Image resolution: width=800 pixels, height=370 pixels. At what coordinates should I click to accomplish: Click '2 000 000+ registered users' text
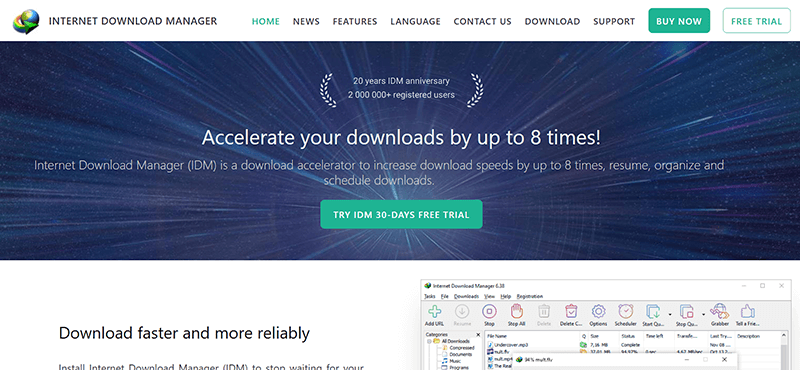(x=402, y=94)
